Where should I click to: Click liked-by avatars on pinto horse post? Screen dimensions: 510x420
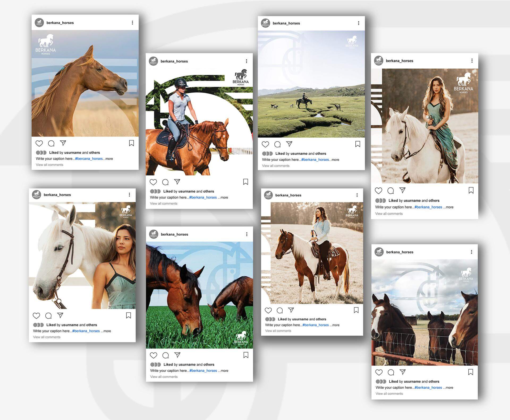pos(270,319)
